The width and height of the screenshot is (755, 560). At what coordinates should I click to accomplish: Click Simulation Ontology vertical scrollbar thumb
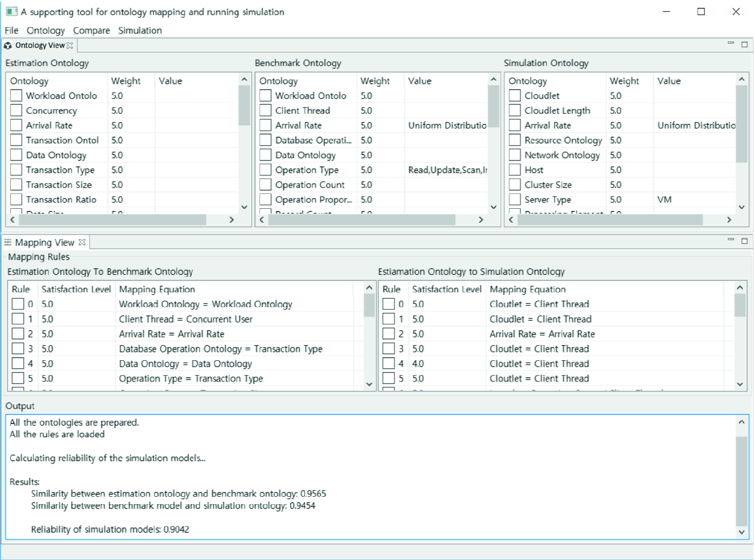pos(742,123)
